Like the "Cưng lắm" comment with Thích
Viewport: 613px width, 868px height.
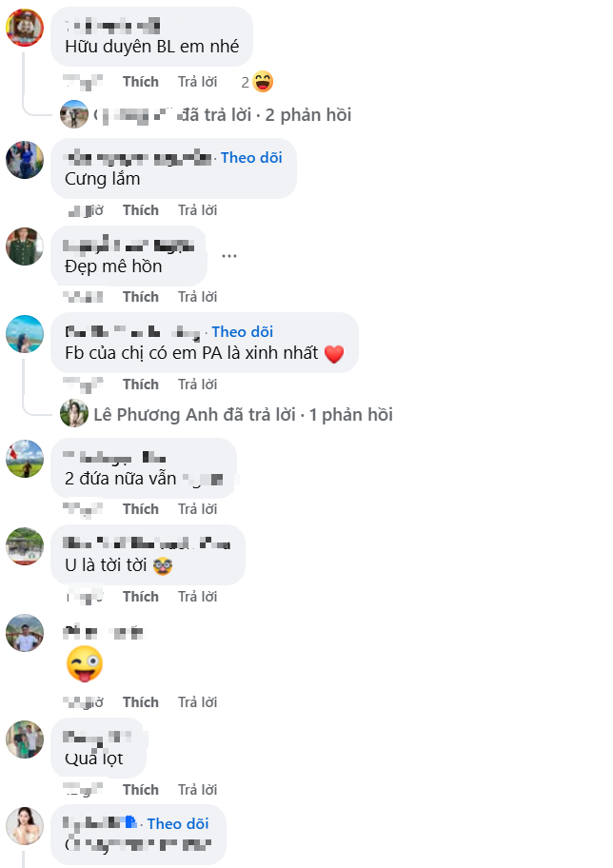pos(141,210)
